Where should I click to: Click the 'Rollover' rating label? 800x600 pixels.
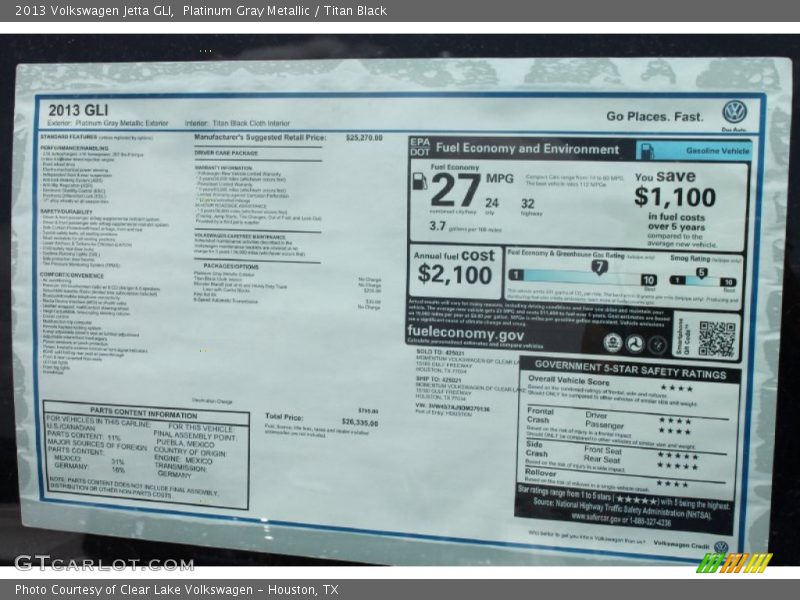point(540,473)
